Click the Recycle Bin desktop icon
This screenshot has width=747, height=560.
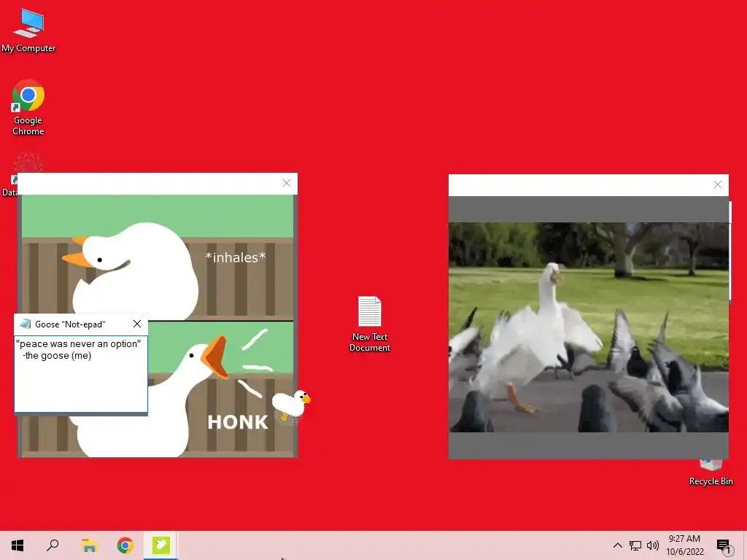(711, 472)
